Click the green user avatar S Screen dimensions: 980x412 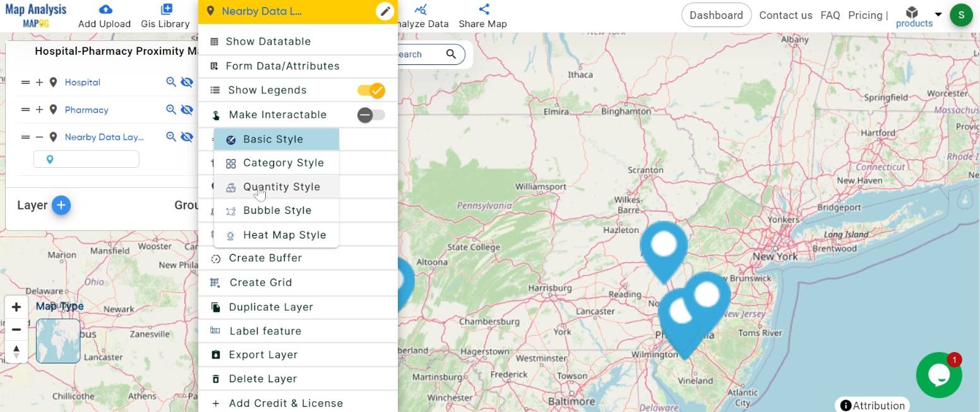tap(961, 15)
